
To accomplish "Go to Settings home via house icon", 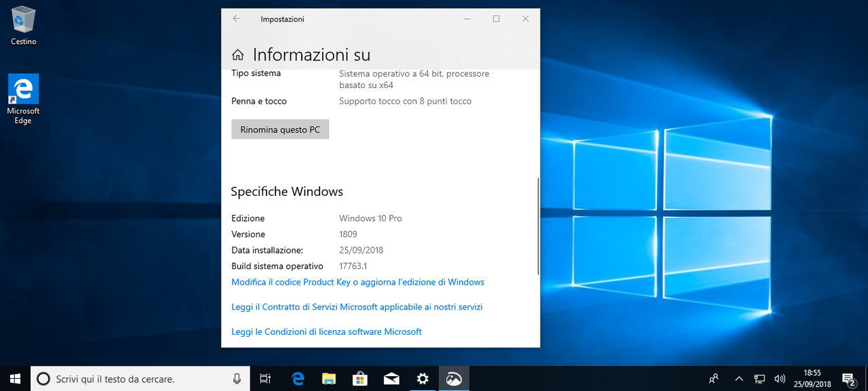I will 238,55.
